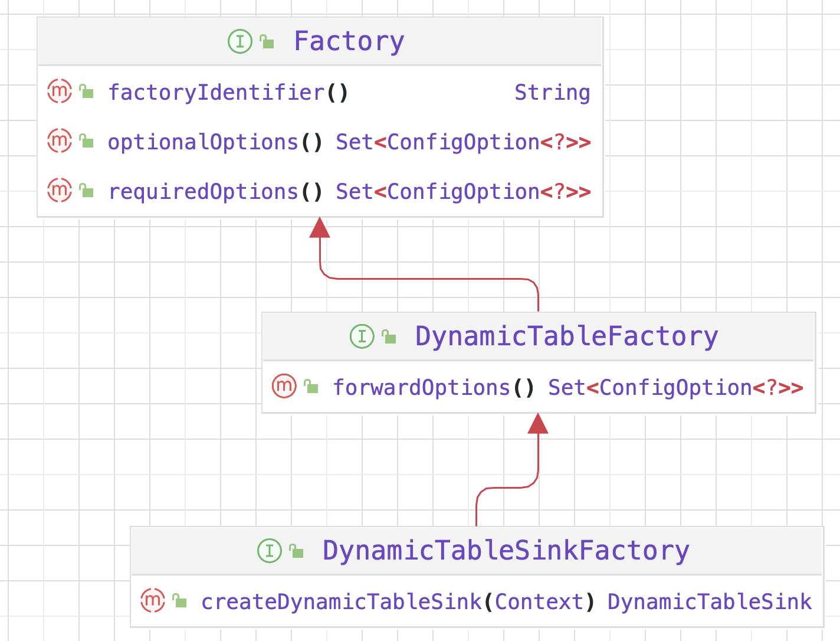Click the visibility lock icon for createDynamicTableSink

click(x=179, y=601)
